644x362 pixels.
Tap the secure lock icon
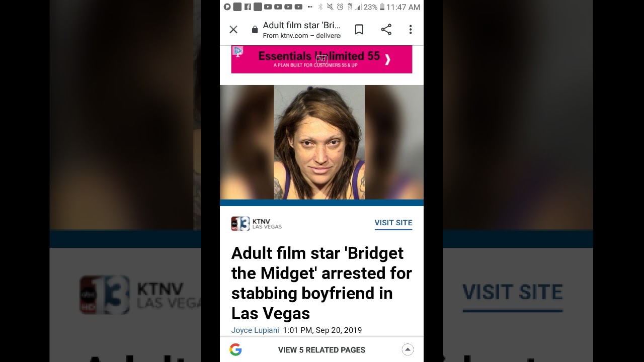click(x=255, y=30)
